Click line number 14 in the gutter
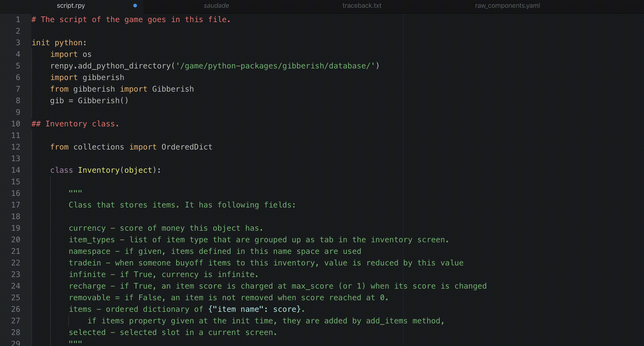644x346 pixels. click(x=16, y=170)
